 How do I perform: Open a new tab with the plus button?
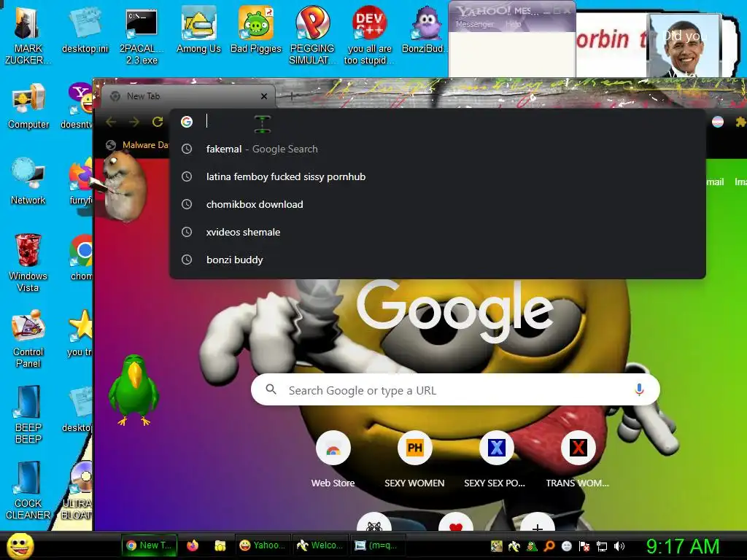tap(292, 96)
